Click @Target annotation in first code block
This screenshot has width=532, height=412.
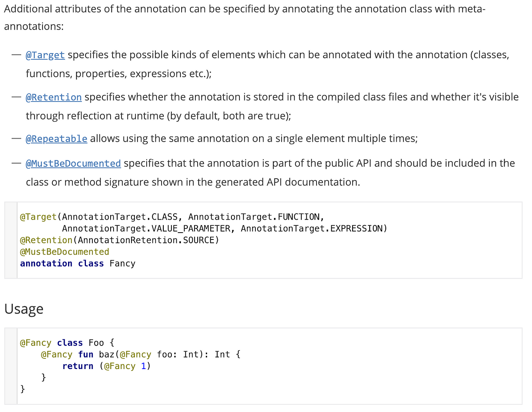[x=38, y=217]
